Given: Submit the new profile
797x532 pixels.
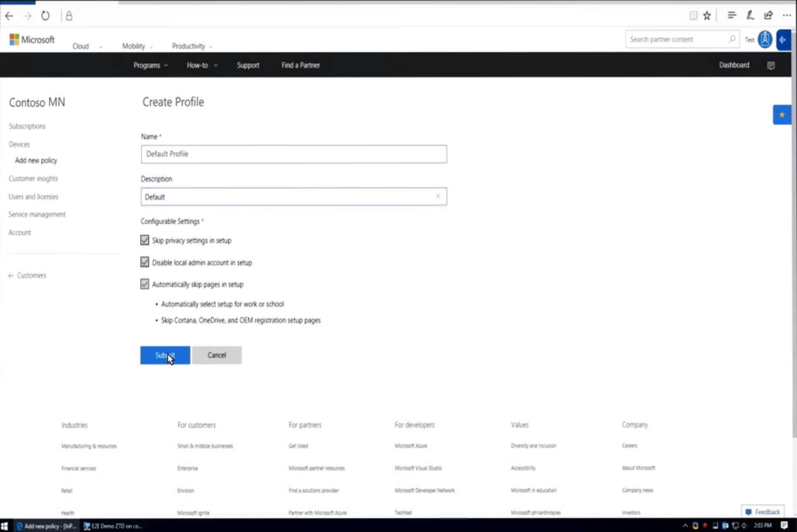Looking at the screenshot, I should pyautogui.click(x=165, y=355).
